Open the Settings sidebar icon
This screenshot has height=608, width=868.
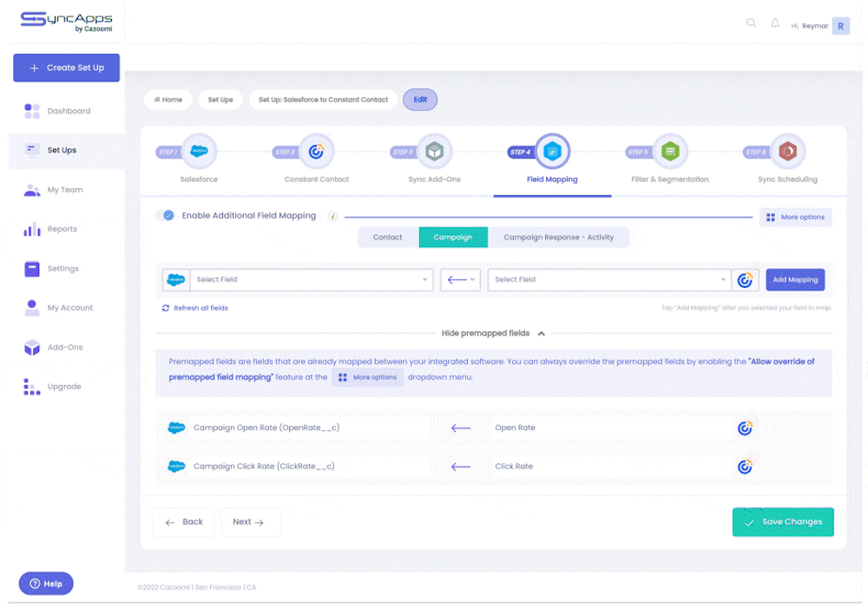coord(32,269)
